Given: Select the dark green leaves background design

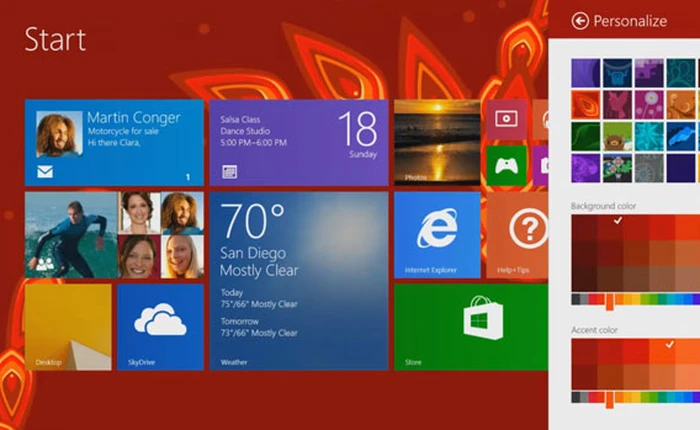Looking at the screenshot, I should click(x=586, y=136).
